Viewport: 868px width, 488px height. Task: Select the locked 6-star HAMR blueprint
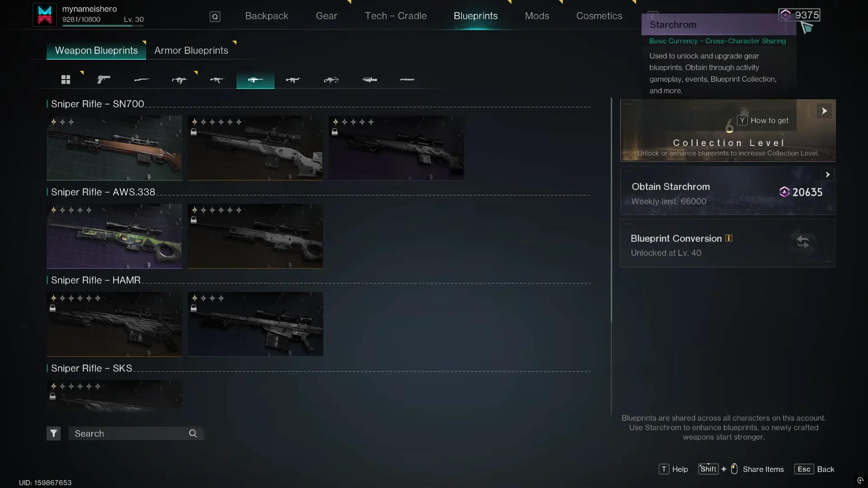114,324
